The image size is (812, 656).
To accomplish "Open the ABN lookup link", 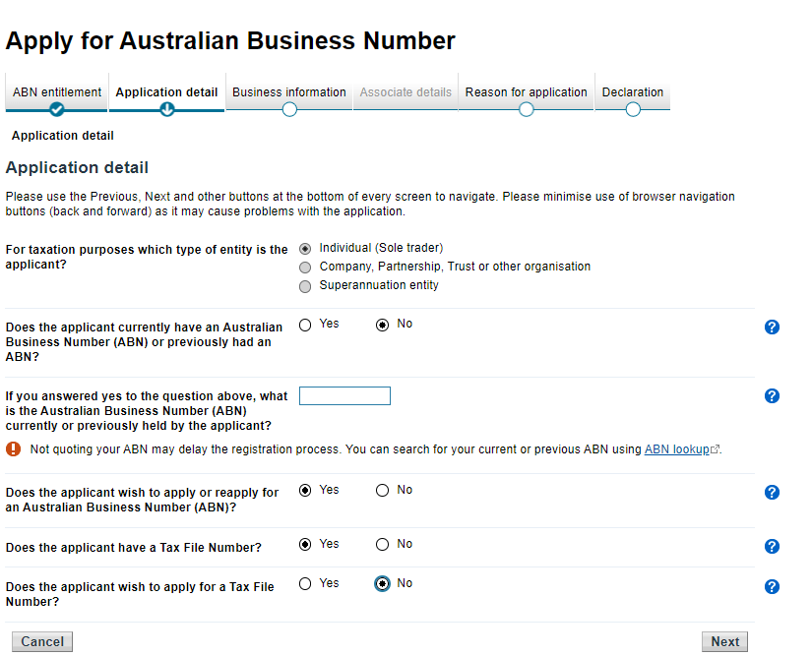I will pos(677,449).
